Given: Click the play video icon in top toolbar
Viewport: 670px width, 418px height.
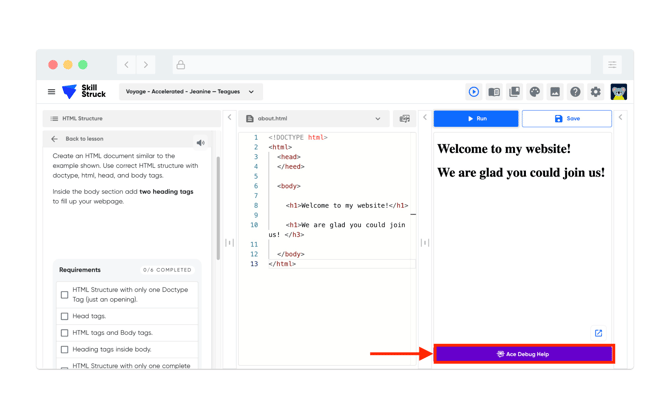Looking at the screenshot, I should [474, 92].
